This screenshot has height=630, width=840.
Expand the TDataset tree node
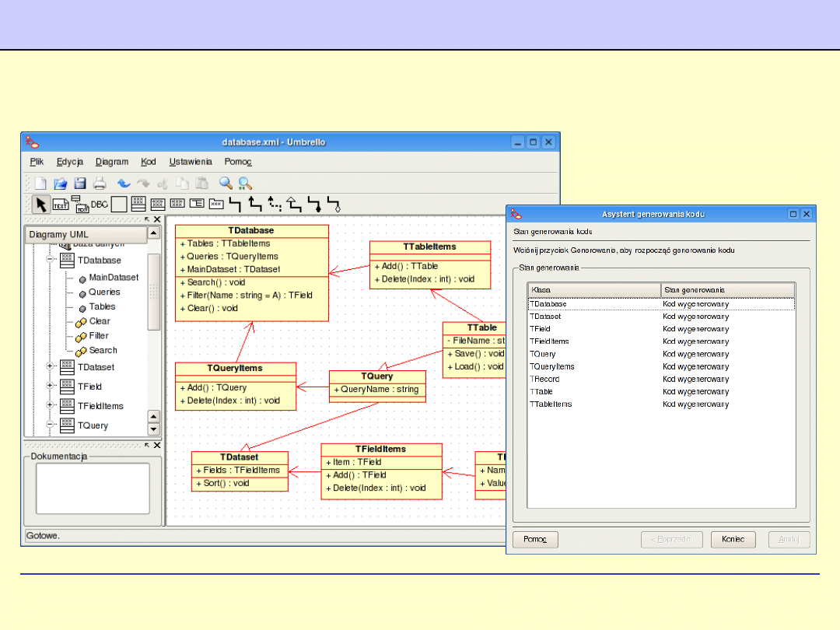(51, 366)
